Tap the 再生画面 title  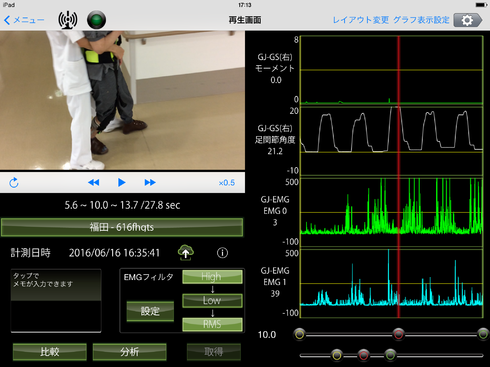tap(245, 20)
